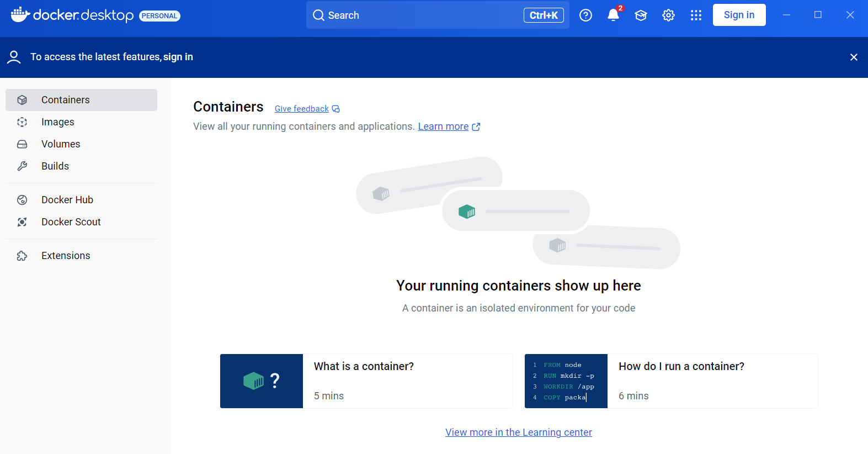868x454 pixels.
Task: Minimize the Docker Desktop window
Action: coord(786,15)
